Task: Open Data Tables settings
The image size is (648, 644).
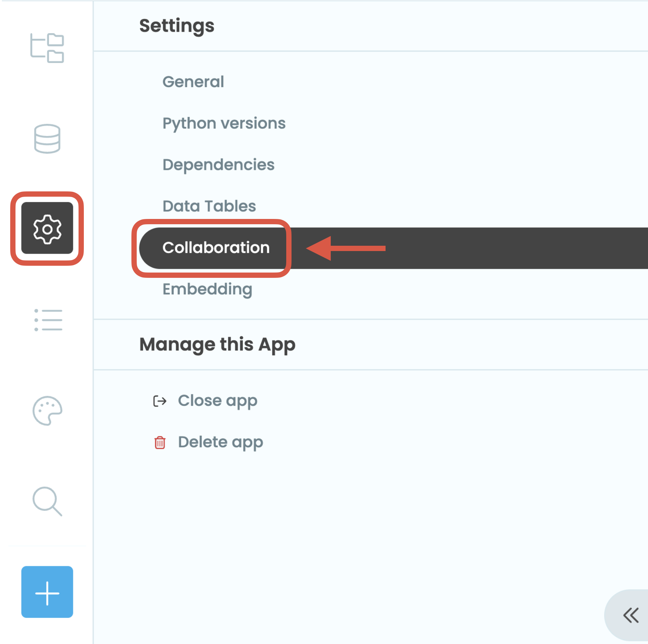Action: click(x=209, y=206)
